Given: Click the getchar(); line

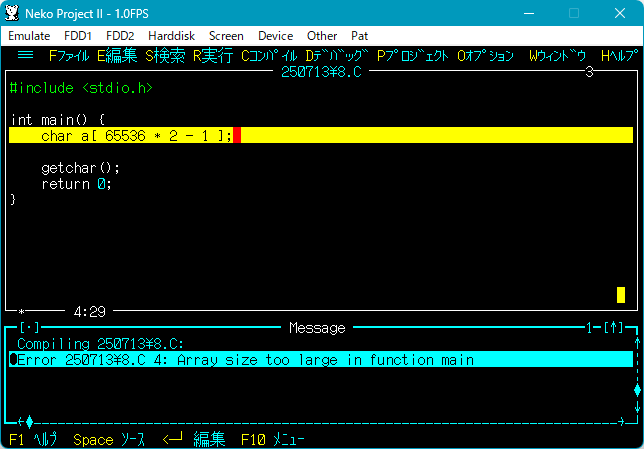Looking at the screenshot, I should (x=80, y=168).
